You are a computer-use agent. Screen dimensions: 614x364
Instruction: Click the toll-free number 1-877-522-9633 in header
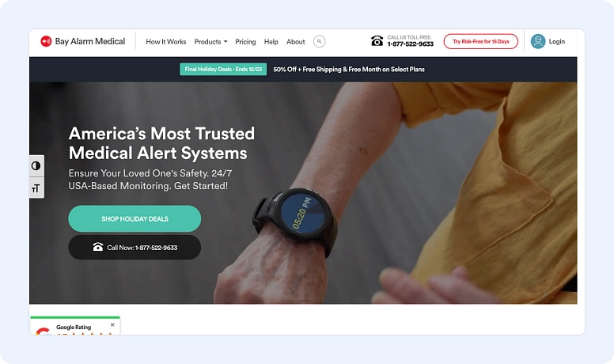point(411,44)
